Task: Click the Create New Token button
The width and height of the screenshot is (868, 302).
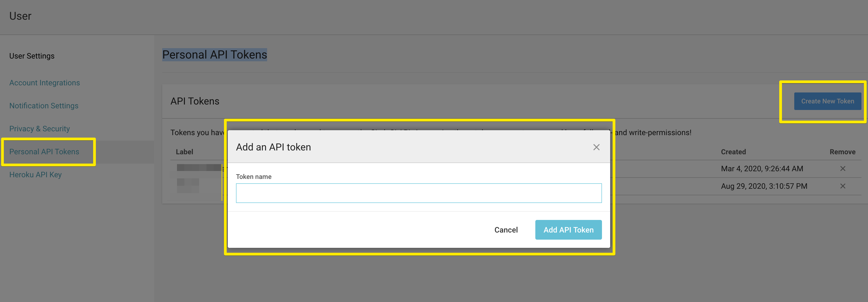Action: click(827, 101)
